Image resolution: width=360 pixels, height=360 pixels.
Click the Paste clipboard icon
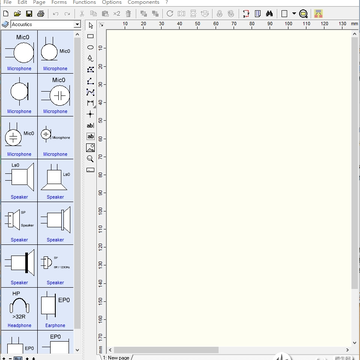click(105, 14)
